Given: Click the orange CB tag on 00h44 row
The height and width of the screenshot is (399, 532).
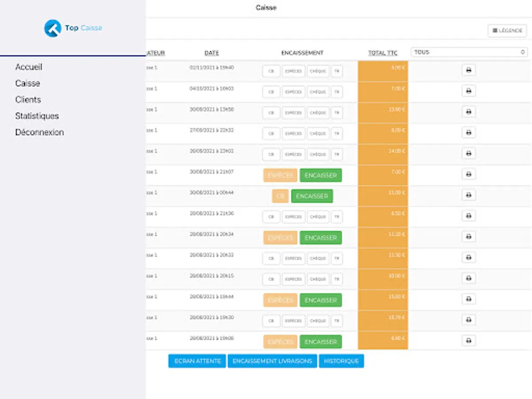Looking at the screenshot, I should coord(280,196).
